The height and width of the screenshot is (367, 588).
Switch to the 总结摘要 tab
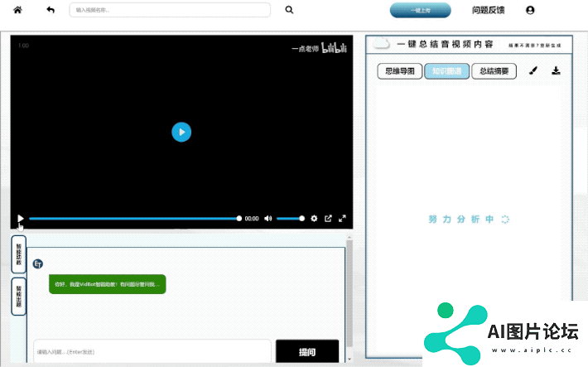(494, 71)
